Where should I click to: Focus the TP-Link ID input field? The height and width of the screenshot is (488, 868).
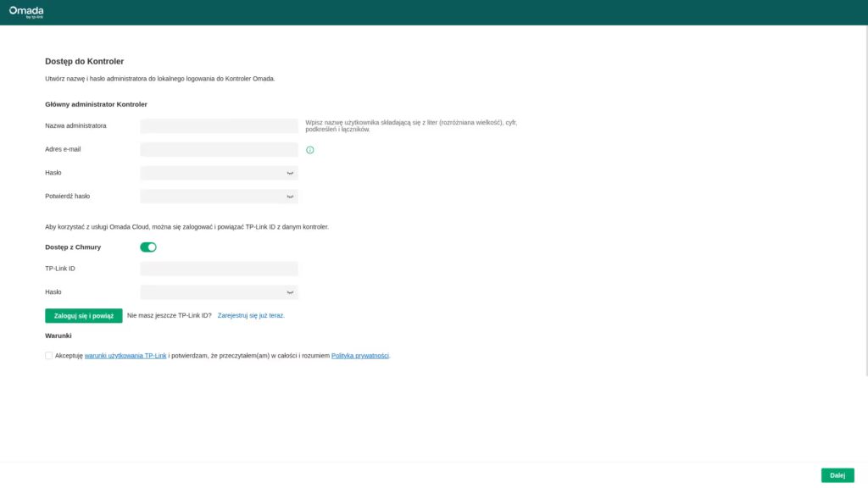point(219,269)
